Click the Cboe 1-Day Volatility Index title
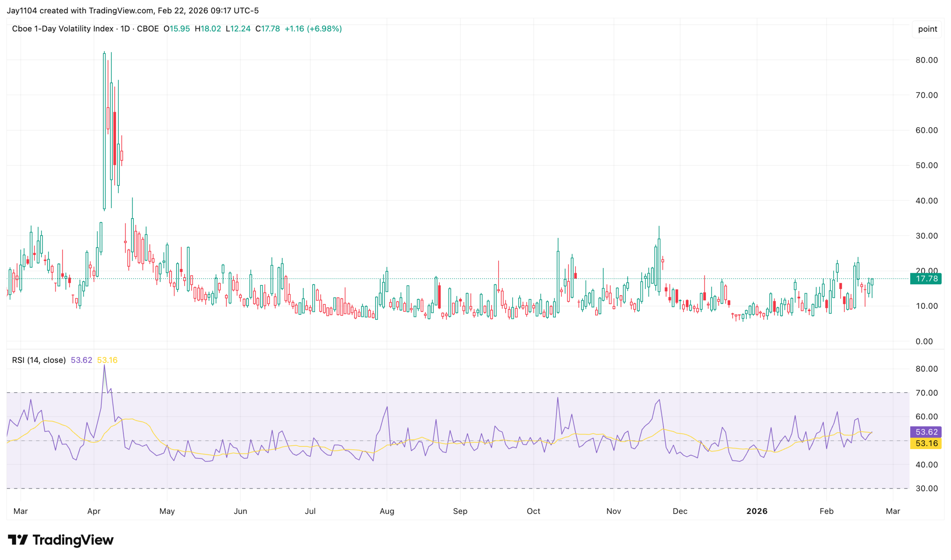Screen dimensions: 951x560 point(62,29)
